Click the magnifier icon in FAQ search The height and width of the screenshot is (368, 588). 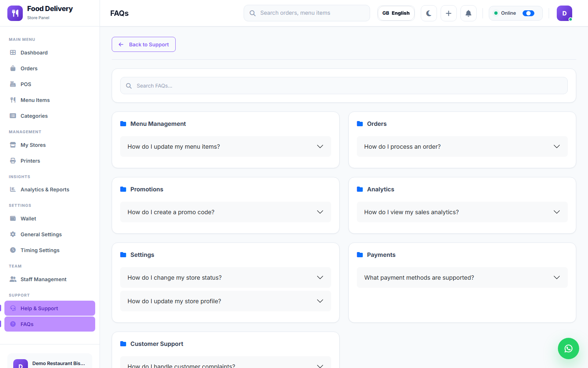[x=129, y=86]
